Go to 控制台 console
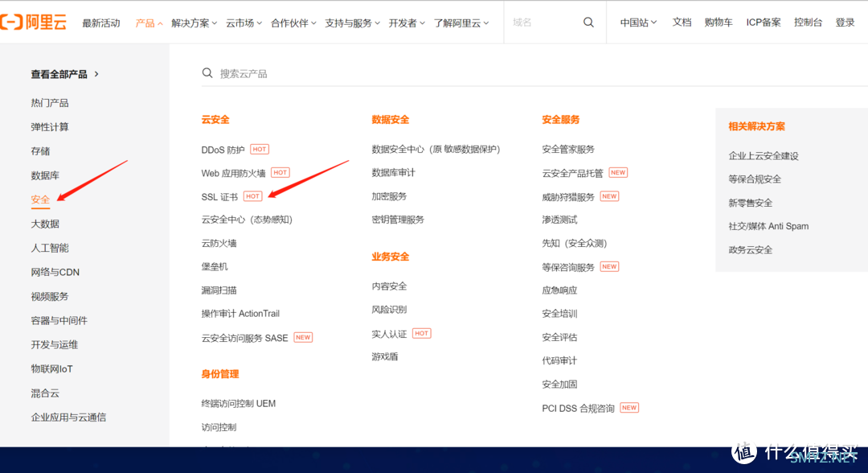 click(x=808, y=23)
